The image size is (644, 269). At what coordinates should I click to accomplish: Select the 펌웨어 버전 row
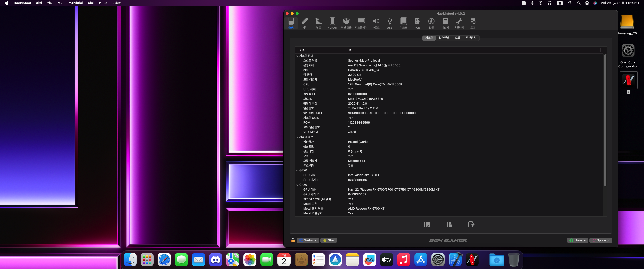(x=449, y=104)
